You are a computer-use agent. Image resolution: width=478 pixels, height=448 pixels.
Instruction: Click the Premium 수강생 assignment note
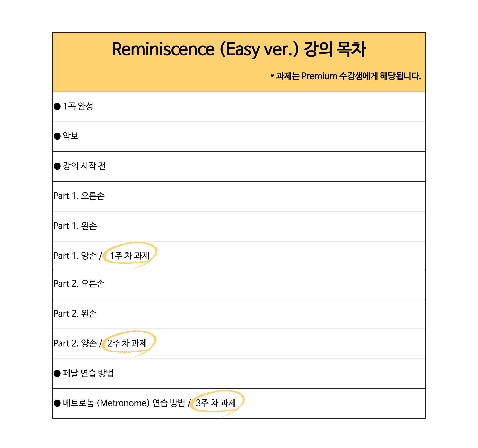(x=346, y=76)
